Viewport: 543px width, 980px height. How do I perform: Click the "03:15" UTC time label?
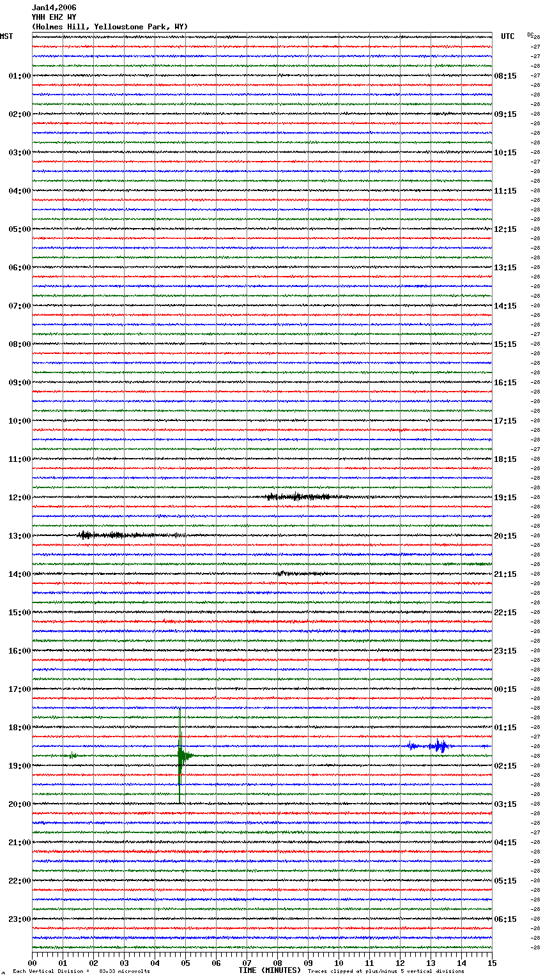[x=505, y=804]
